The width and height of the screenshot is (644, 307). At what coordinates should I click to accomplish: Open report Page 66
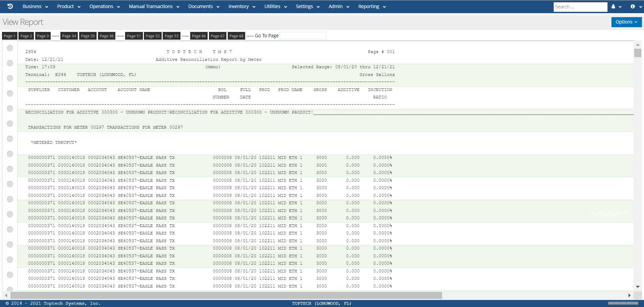pos(199,36)
